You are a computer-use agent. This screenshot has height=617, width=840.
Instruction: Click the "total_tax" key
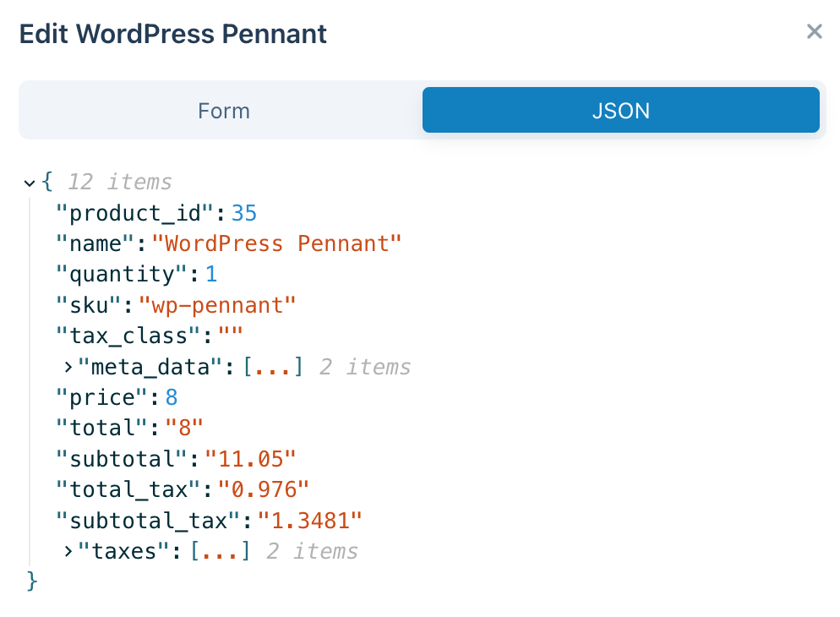coord(128,489)
